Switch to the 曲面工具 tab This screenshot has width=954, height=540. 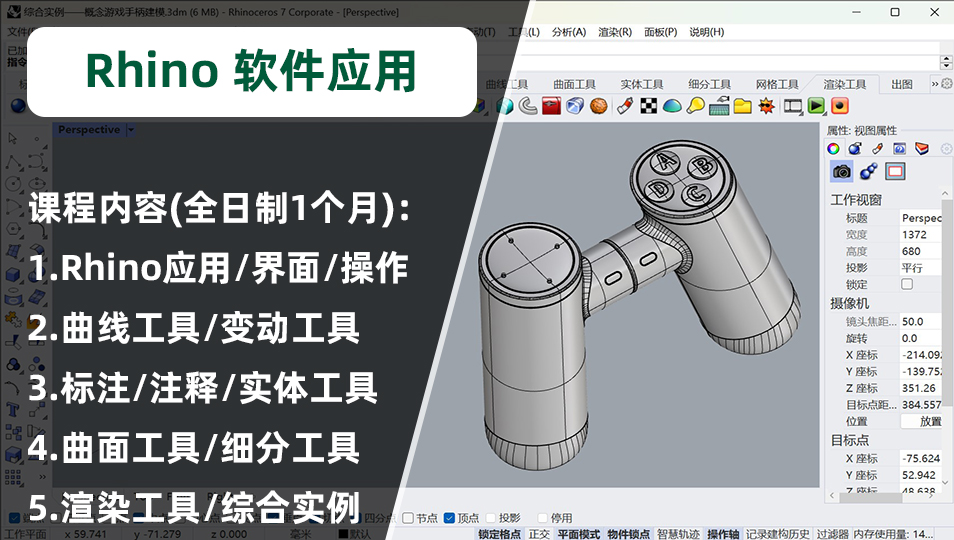tap(574, 84)
